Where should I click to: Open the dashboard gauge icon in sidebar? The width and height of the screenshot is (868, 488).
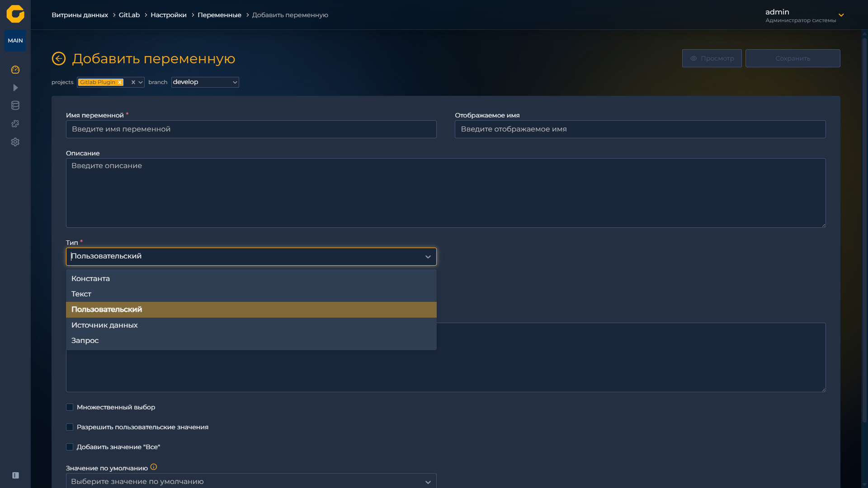point(15,70)
